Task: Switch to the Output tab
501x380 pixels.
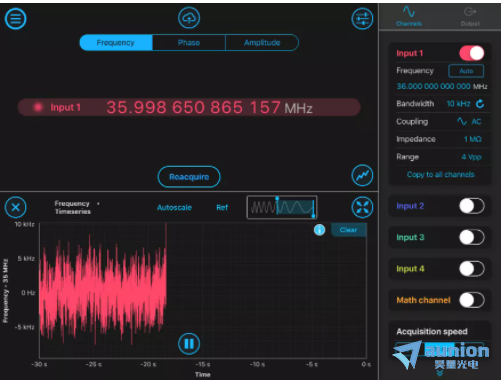Action: click(470, 16)
